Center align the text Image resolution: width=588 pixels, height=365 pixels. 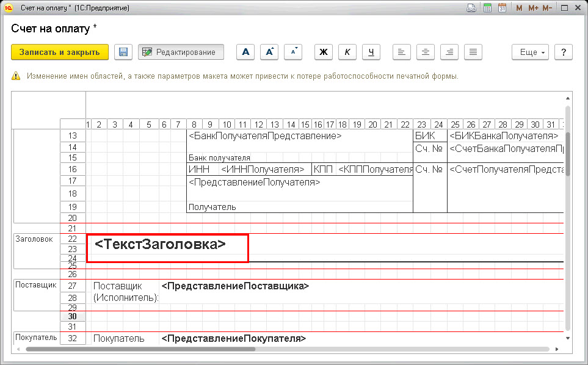pos(426,52)
